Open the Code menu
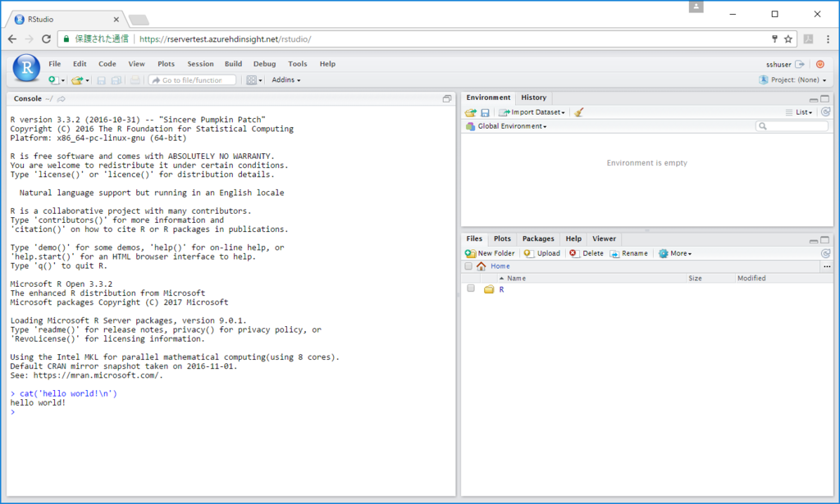The image size is (840, 504). tap(107, 64)
